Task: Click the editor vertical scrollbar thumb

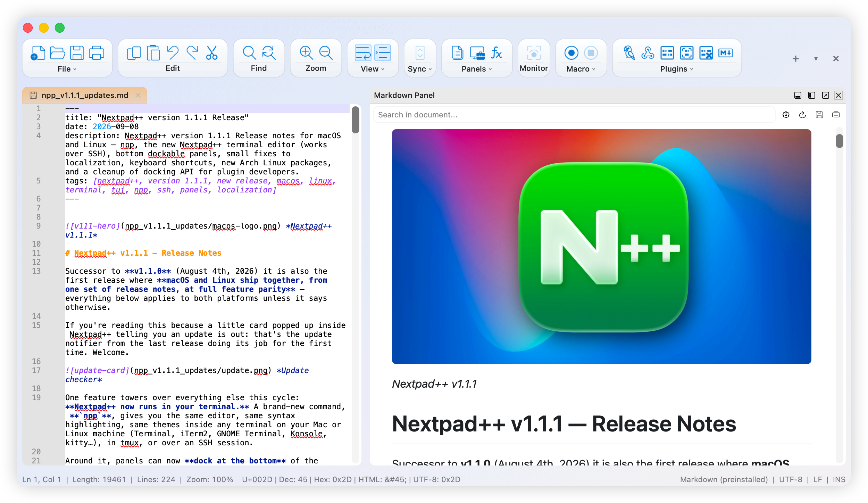Action: (355, 120)
